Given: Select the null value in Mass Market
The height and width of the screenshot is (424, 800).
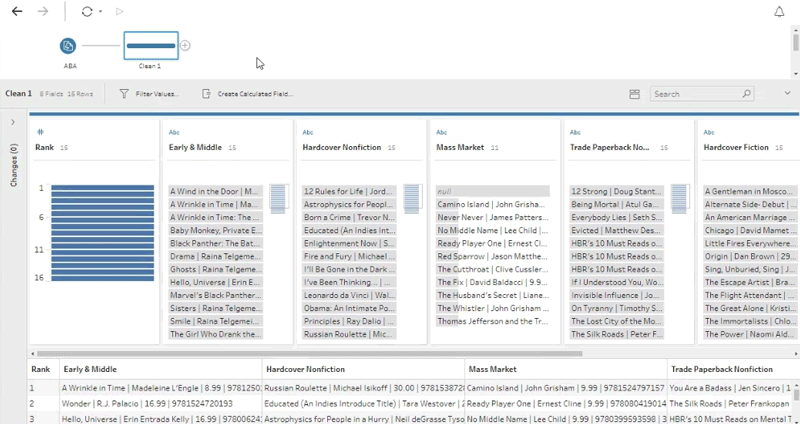Looking at the screenshot, I should pos(492,191).
